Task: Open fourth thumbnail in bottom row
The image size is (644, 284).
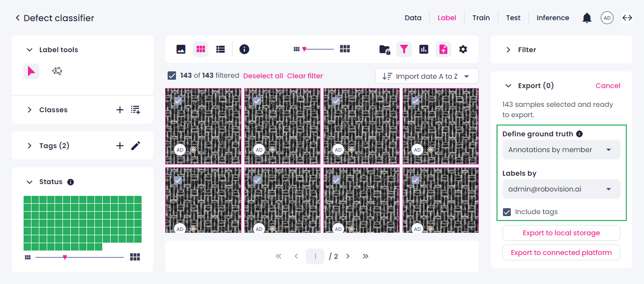Action: 440,200
